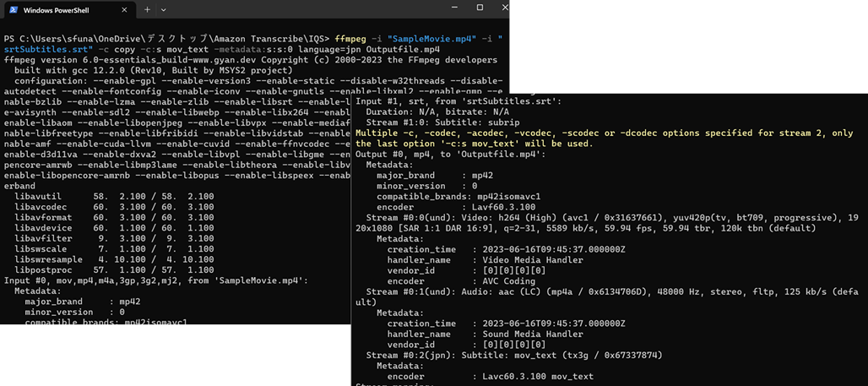Click "SampleMovie.mp4" in the typed command
The width and height of the screenshot is (868, 386).
coord(433,39)
